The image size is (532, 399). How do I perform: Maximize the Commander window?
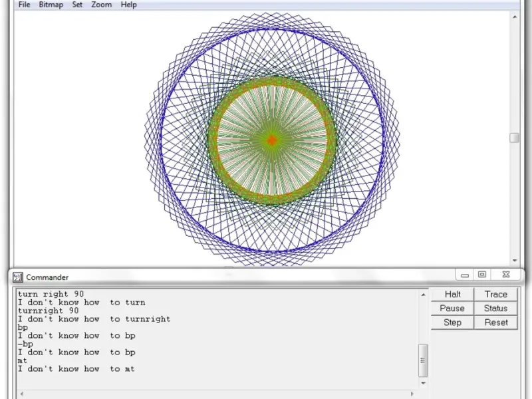click(x=481, y=275)
